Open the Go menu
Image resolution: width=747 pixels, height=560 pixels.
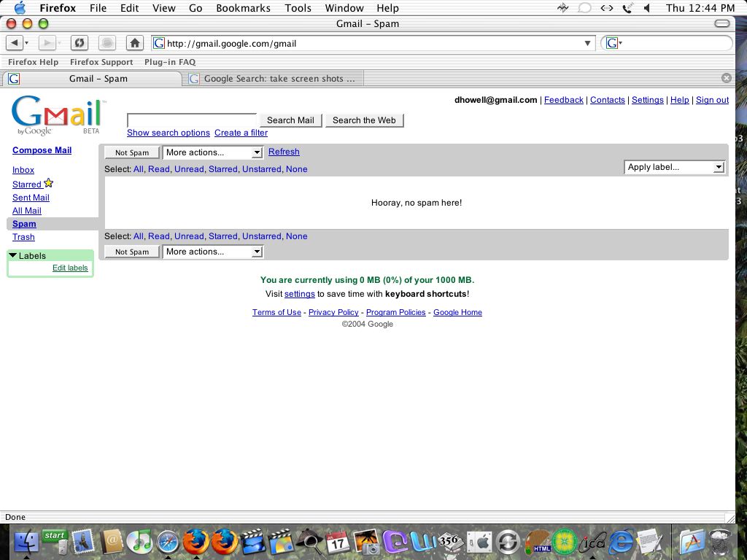pos(196,8)
